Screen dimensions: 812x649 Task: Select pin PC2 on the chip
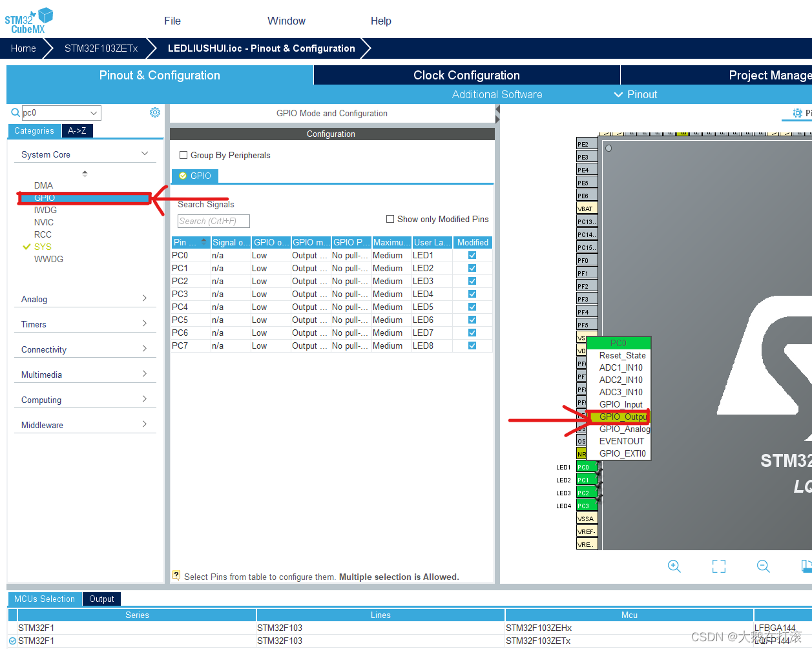[587, 493]
